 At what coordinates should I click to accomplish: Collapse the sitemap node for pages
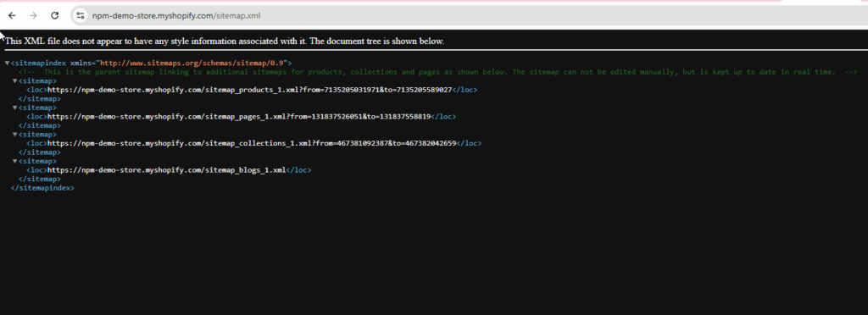[15, 108]
